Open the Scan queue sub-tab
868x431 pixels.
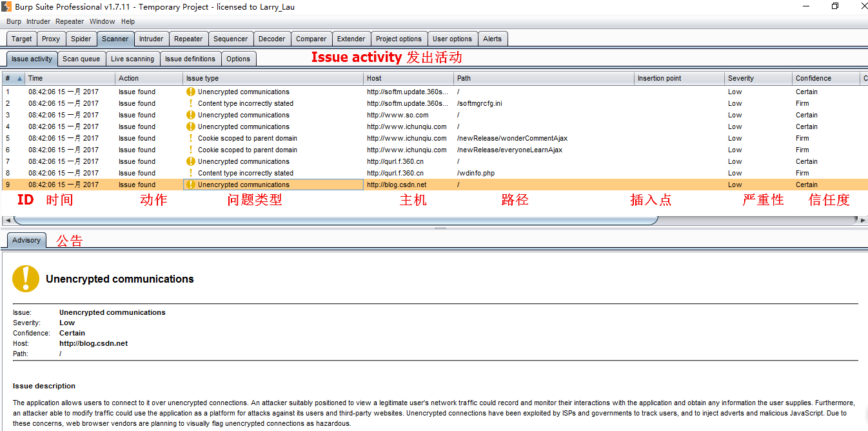pos(81,59)
